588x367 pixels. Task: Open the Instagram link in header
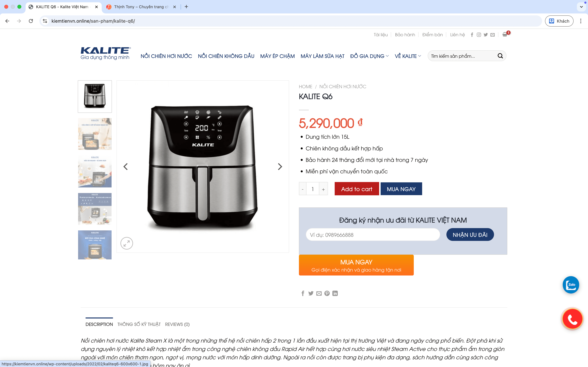click(479, 35)
